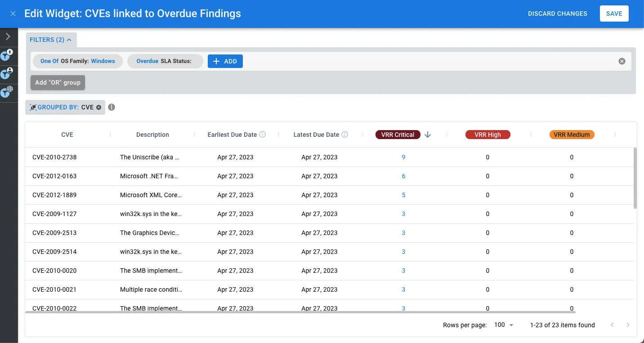Open the global filters (globe funnel) sidebar icon
Viewport: 644px width, 343px height.
[7, 92]
